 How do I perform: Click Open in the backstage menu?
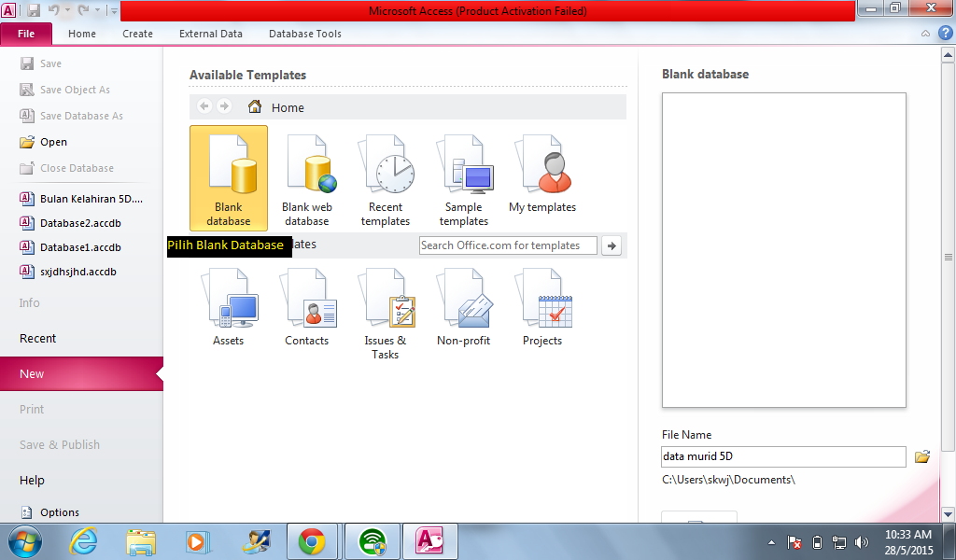pos(43,142)
